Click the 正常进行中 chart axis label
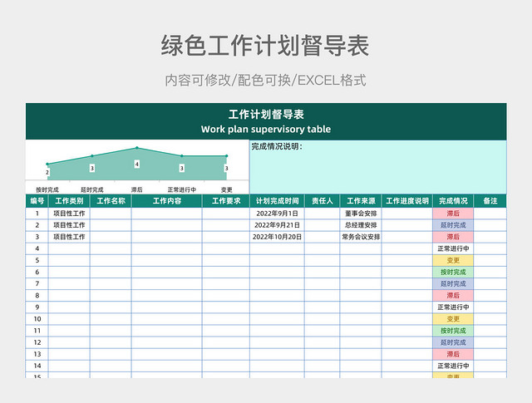 click(x=181, y=189)
